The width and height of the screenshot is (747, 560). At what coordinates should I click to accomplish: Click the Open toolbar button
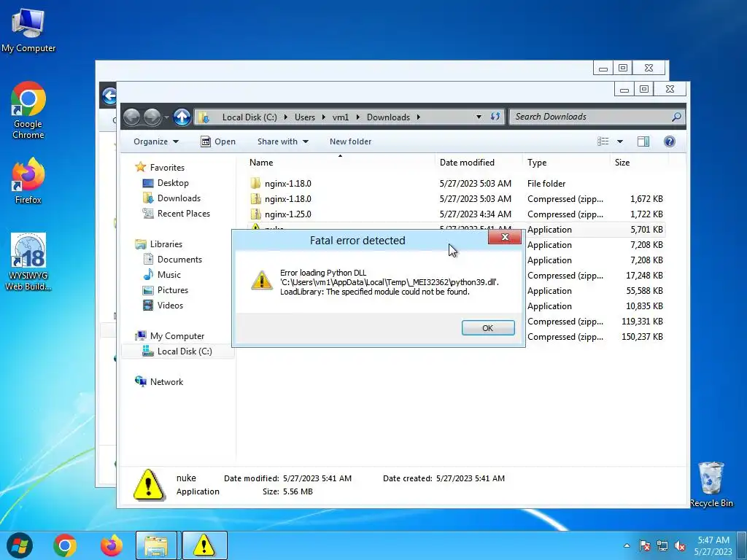(218, 141)
